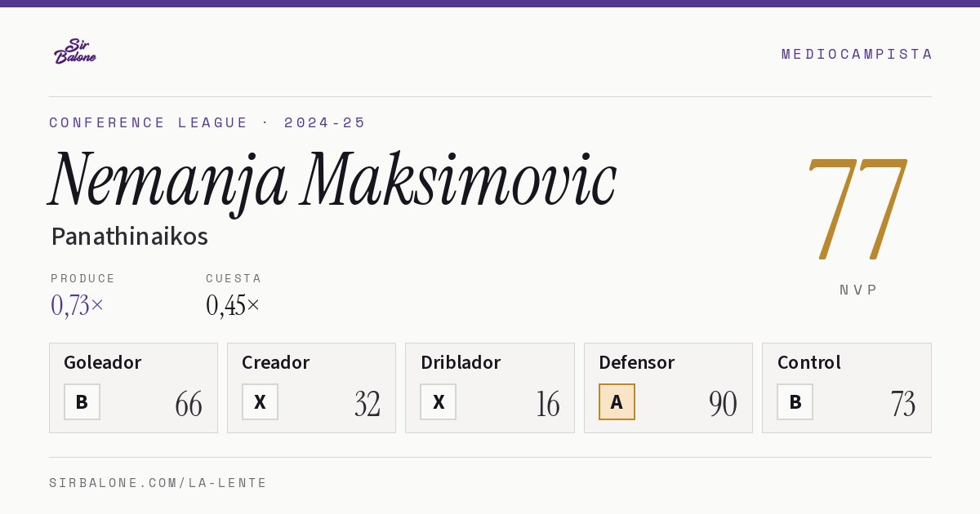Click the Defensor score 90
This screenshot has height=514, width=980.
(x=723, y=404)
